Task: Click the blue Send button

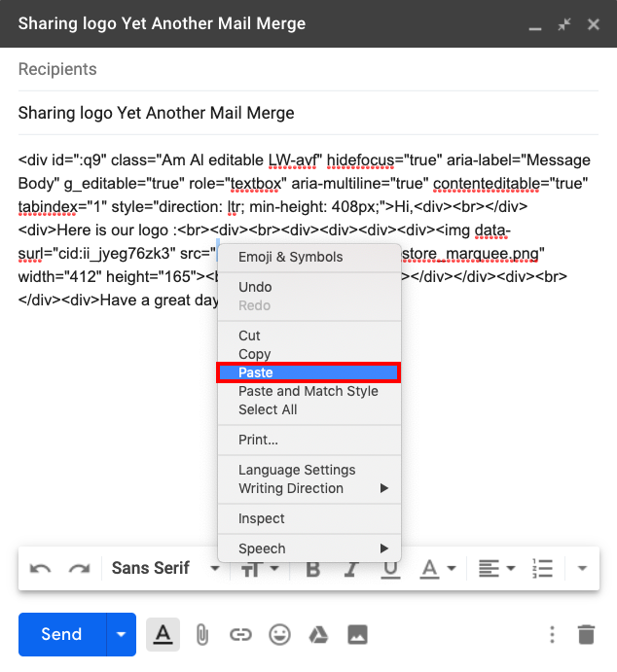Action: coord(61,635)
